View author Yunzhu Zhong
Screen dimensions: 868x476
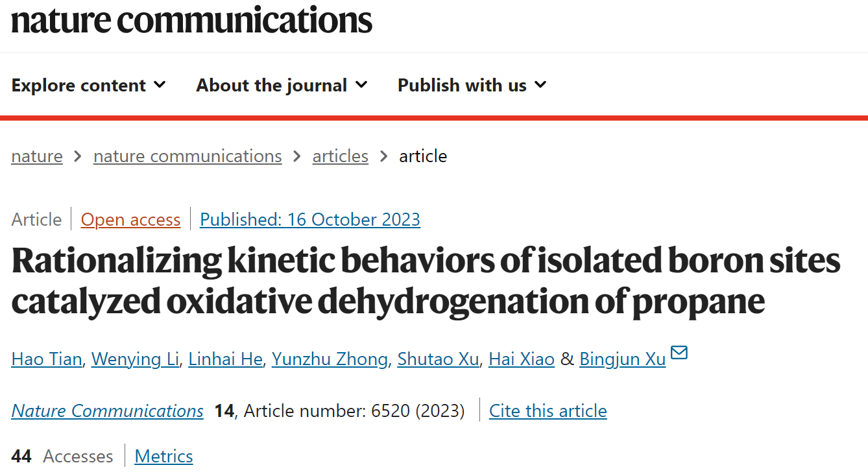[330, 359]
